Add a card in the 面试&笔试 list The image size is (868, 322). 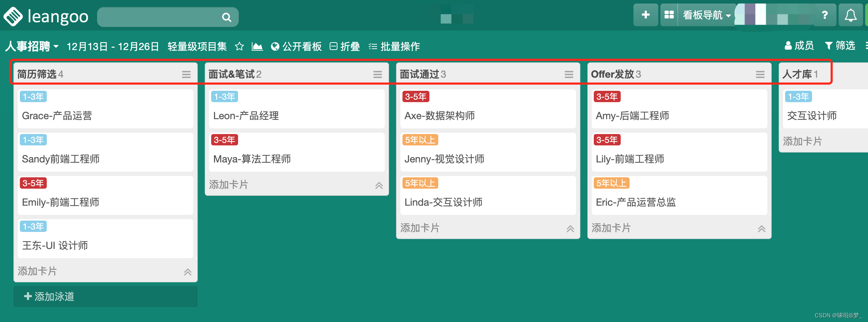pyautogui.click(x=229, y=184)
